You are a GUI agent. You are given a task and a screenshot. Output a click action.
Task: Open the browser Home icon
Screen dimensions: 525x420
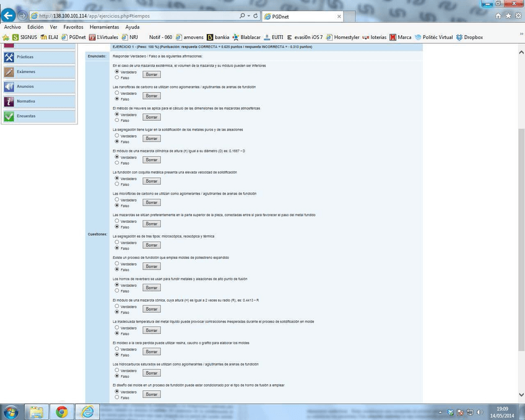(x=498, y=15)
